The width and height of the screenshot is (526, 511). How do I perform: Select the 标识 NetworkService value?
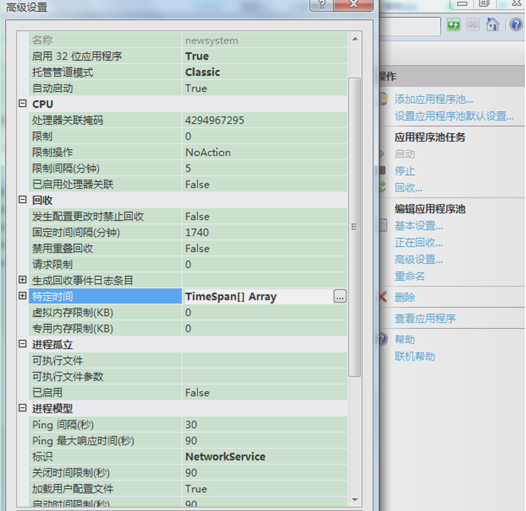(225, 457)
